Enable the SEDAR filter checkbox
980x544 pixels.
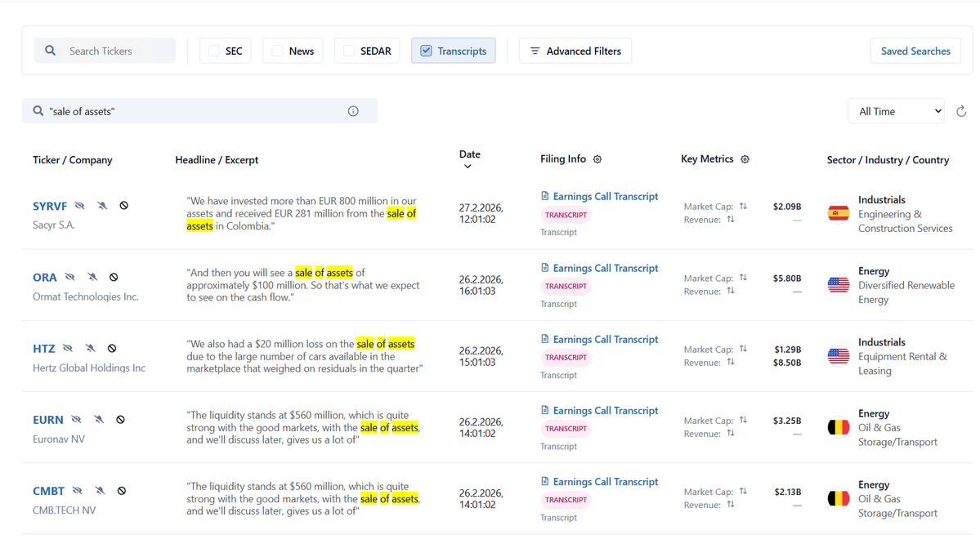point(349,51)
